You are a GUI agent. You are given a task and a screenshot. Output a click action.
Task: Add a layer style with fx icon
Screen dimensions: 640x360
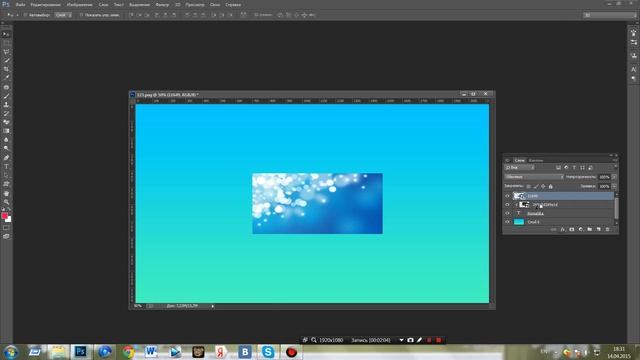(563, 229)
